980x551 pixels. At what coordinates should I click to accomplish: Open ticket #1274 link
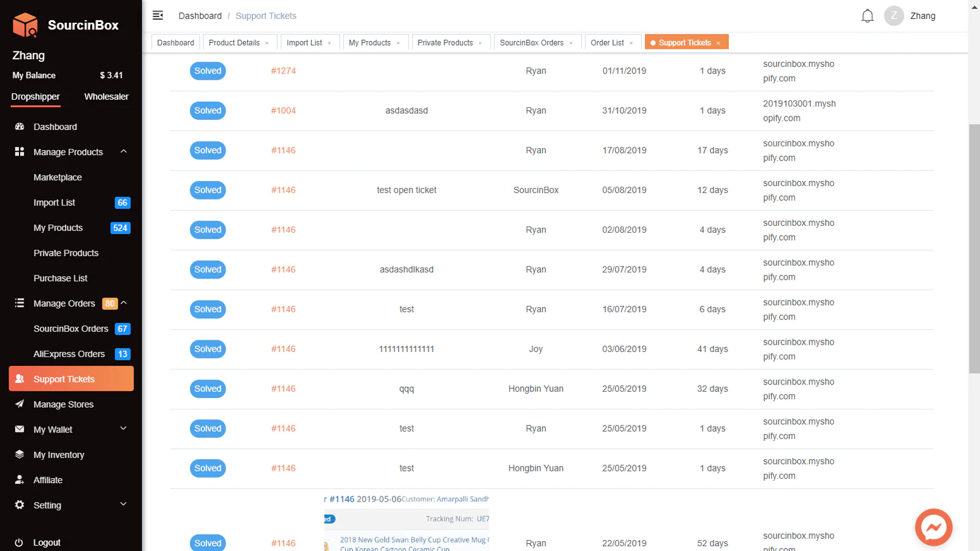[x=283, y=71]
